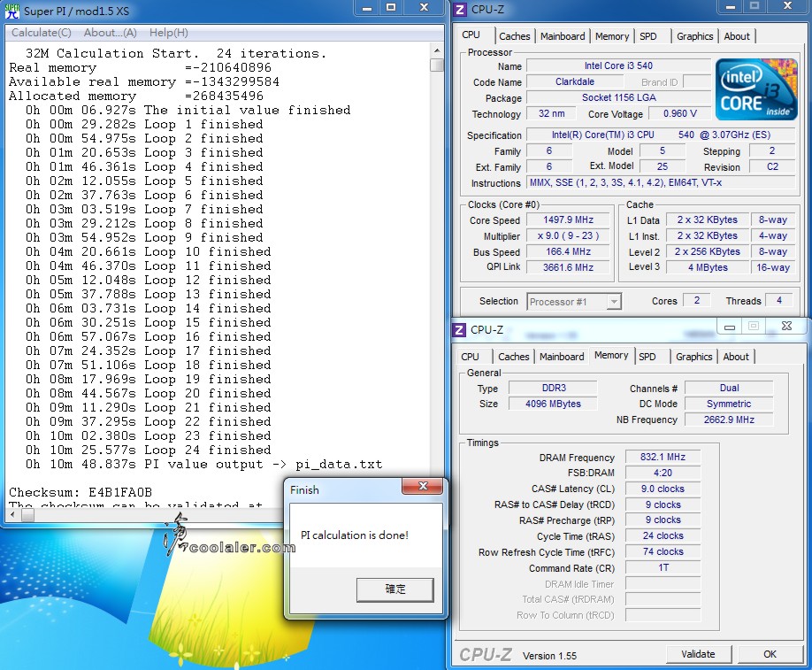Click the Multiplier value "x 9.0 ( 9 - 23 )"
This screenshot has width=812, height=670.
pyautogui.click(x=568, y=235)
